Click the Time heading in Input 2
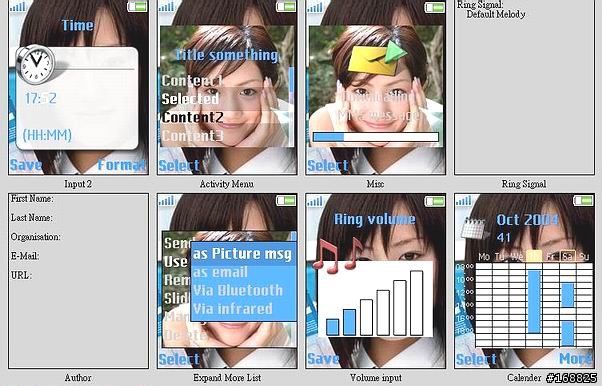This screenshot has width=602, height=386. point(78,25)
